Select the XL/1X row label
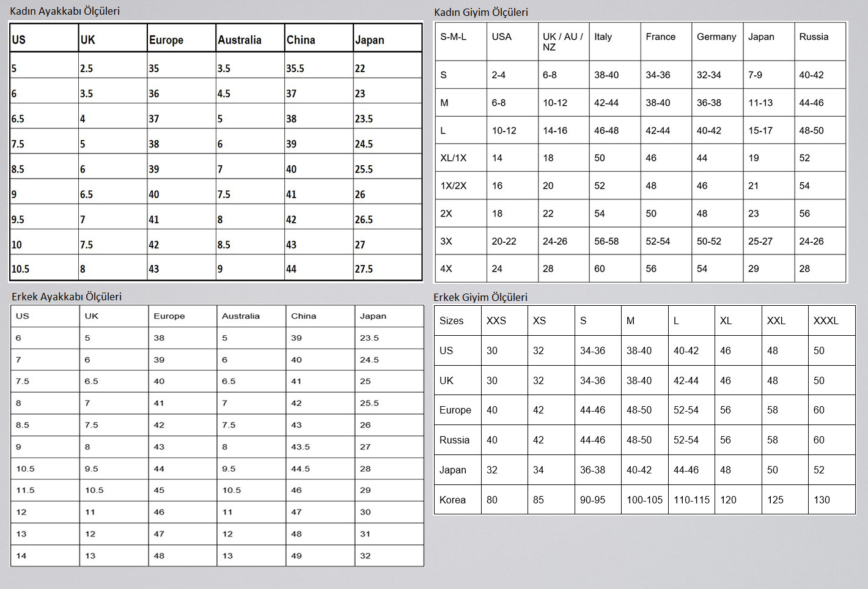This screenshot has height=589, width=868. click(454, 158)
